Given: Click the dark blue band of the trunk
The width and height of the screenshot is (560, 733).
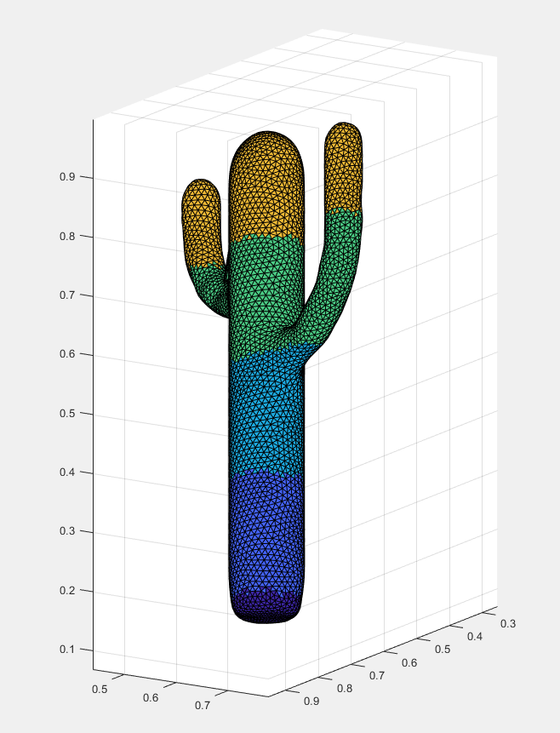Looking at the screenshot, I should click(x=266, y=533).
